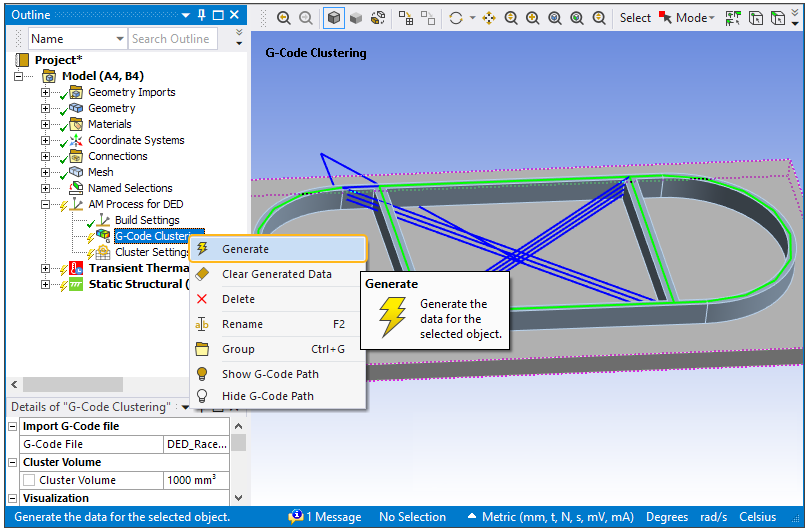Switch to the Wireframe cube display
Screen dimensions: 807x532
point(378,18)
